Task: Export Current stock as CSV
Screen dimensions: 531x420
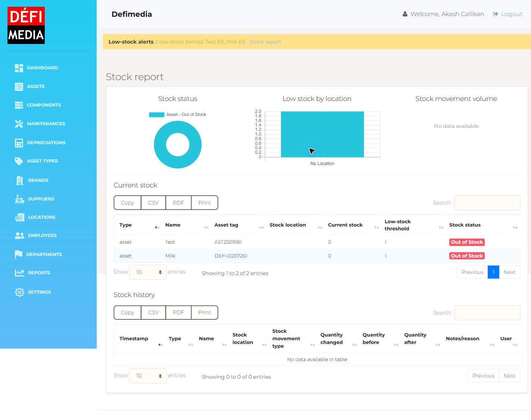Action: click(153, 203)
